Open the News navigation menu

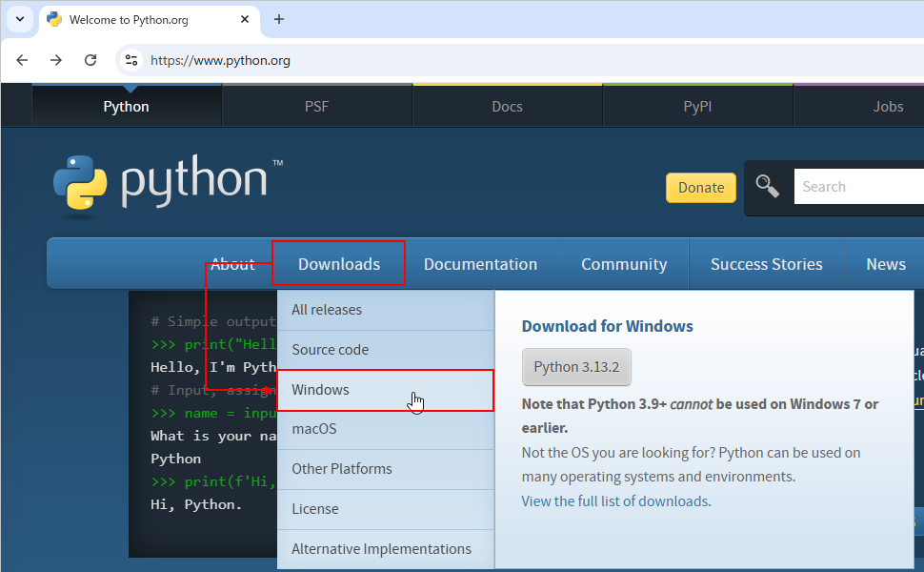886,264
